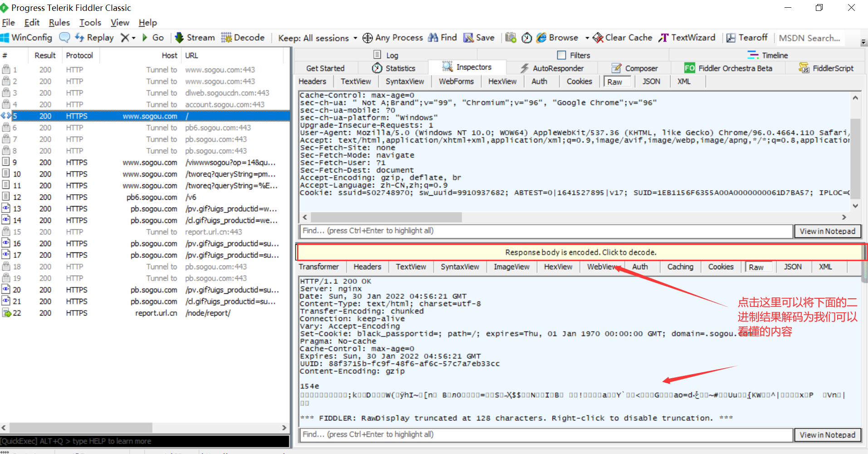Switch to the Composer tab
The image size is (868, 454).
point(634,68)
